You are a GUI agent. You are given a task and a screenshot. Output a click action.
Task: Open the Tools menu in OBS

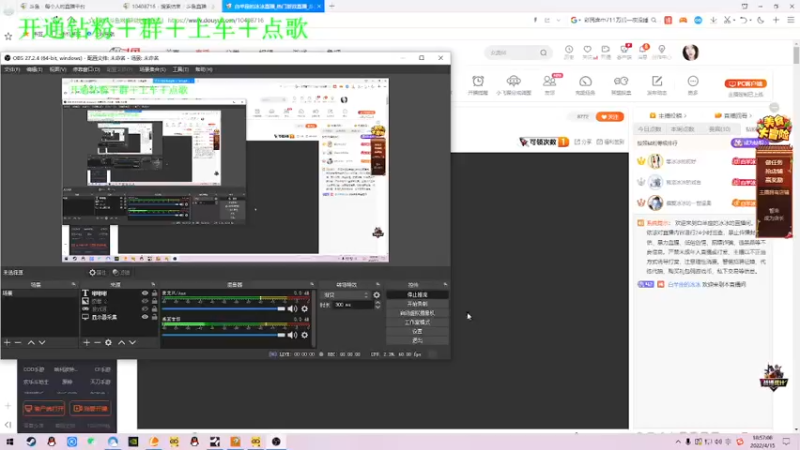[x=180, y=69]
